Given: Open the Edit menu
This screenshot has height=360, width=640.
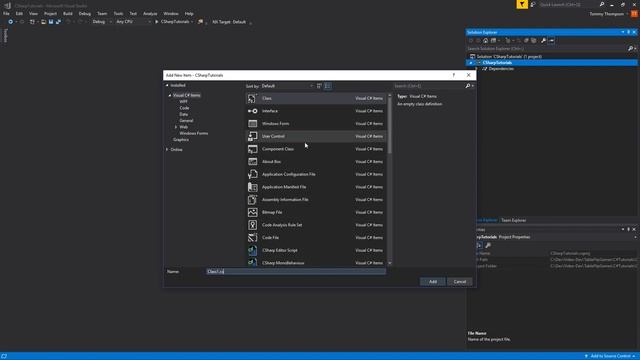Looking at the screenshot, I should [19, 13].
